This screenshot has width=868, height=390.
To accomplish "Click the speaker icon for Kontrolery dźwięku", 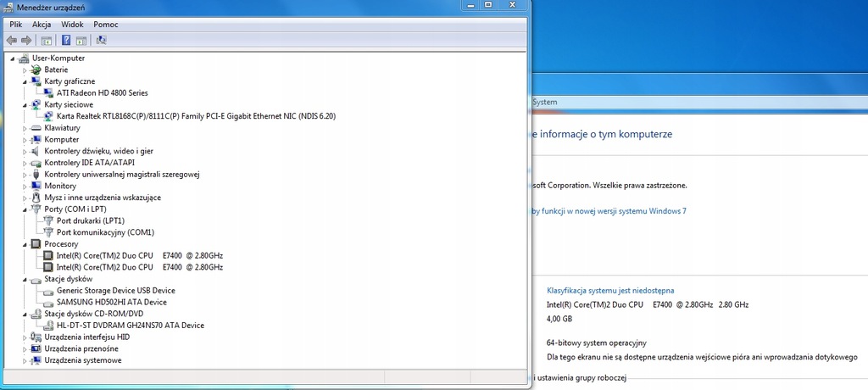I will [x=36, y=151].
